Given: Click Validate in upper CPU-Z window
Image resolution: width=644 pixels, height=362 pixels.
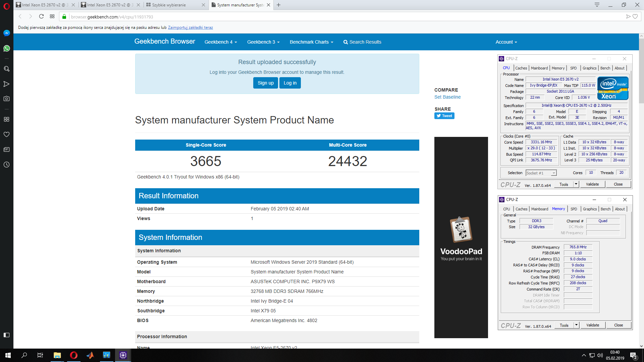Looking at the screenshot, I should click(592, 184).
